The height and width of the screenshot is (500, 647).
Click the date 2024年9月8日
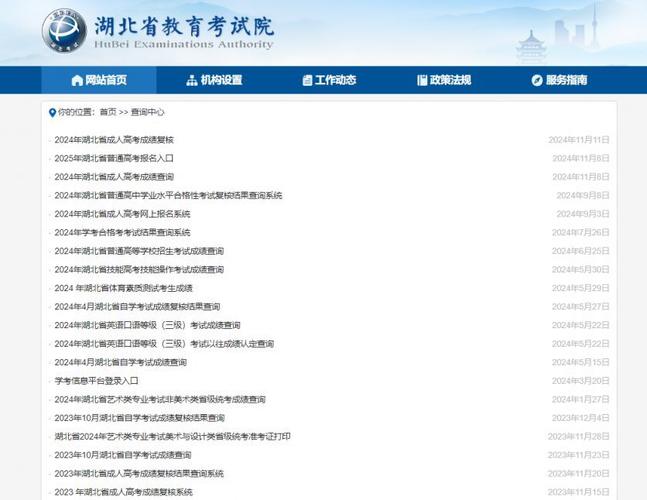(583, 196)
